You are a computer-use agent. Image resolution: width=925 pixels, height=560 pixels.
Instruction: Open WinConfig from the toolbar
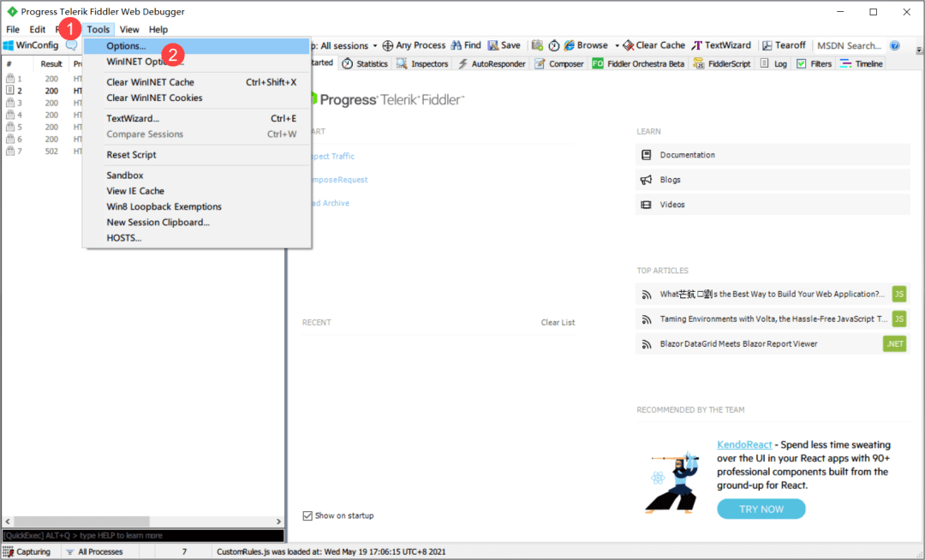31,45
